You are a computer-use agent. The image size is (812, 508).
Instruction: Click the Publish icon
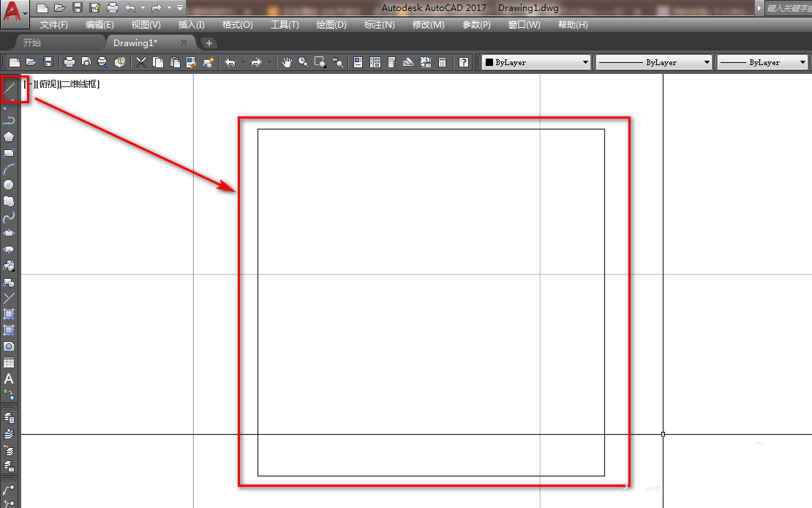[x=103, y=62]
